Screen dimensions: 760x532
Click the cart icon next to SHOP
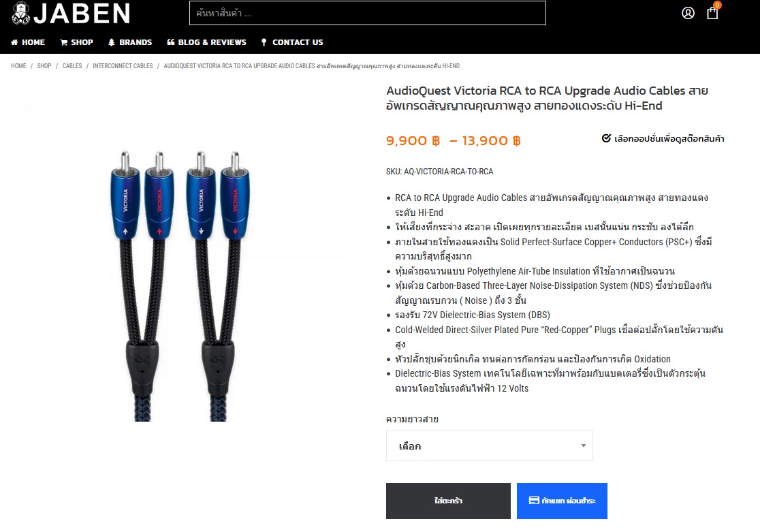point(63,42)
